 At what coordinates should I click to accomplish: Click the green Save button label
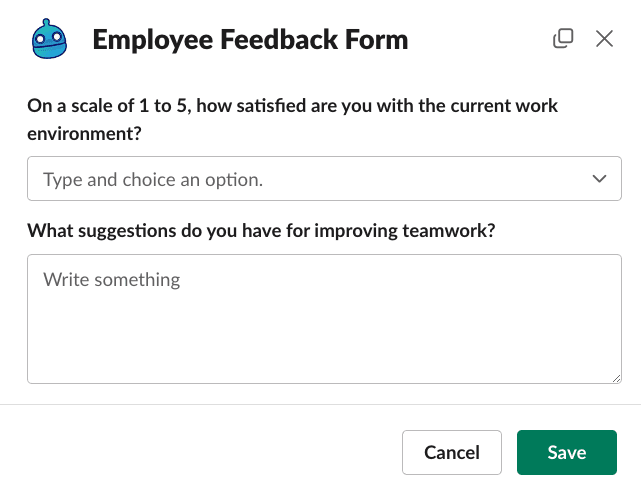[x=566, y=452]
